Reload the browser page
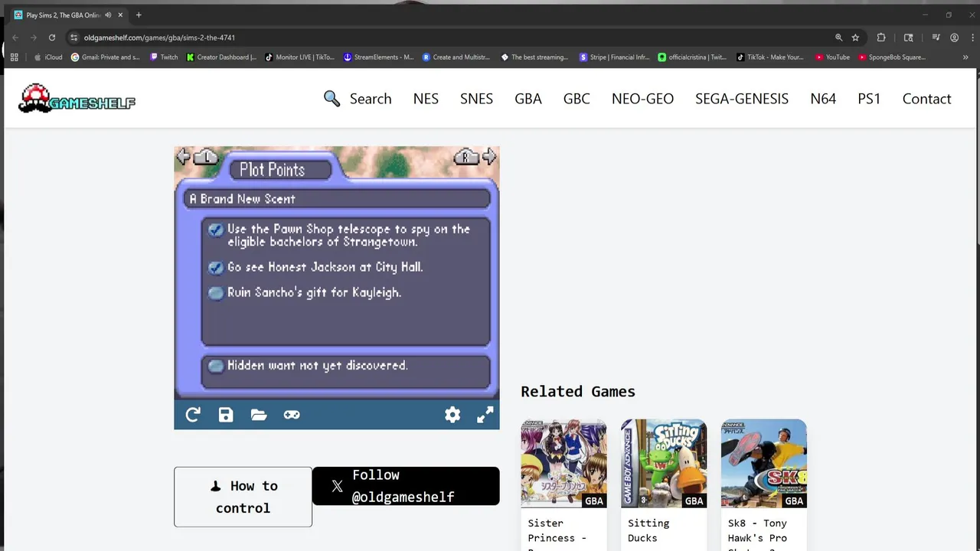The width and height of the screenshot is (980, 551). (52, 37)
